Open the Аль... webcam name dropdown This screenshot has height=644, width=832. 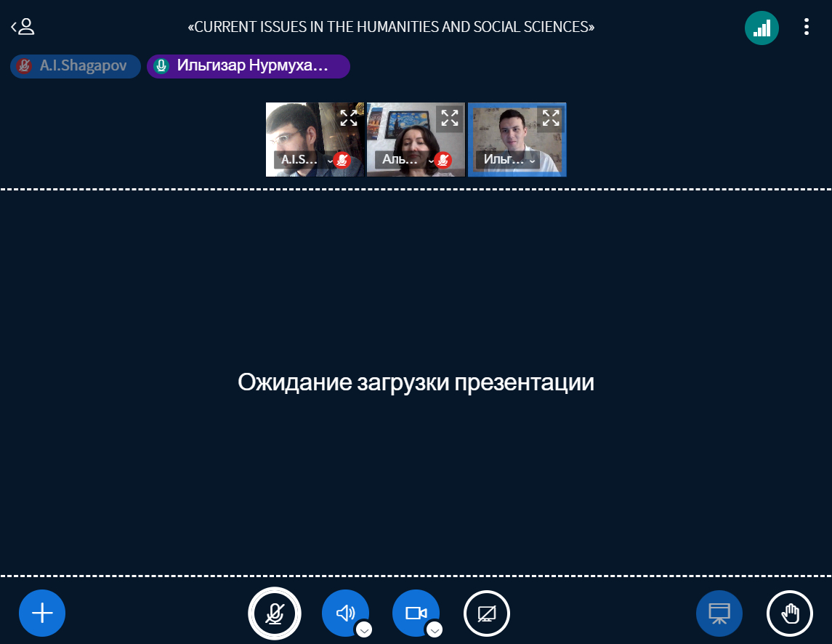tap(404, 161)
